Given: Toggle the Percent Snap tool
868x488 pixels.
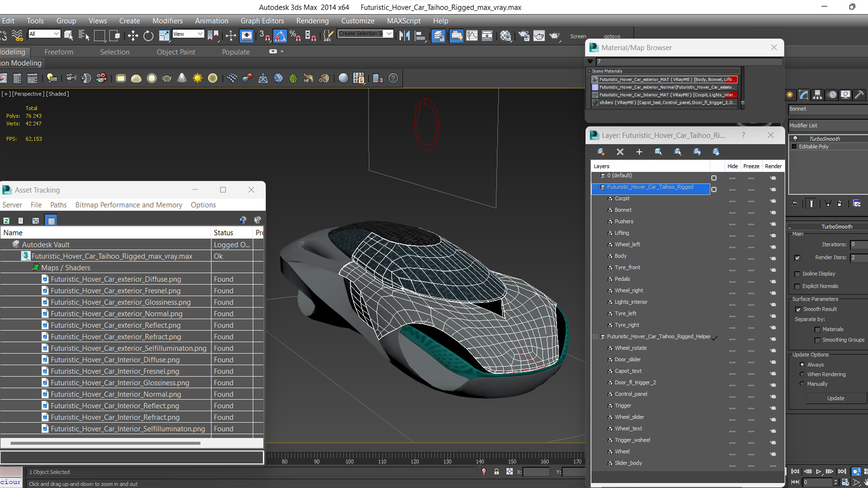Looking at the screenshot, I should point(295,36).
